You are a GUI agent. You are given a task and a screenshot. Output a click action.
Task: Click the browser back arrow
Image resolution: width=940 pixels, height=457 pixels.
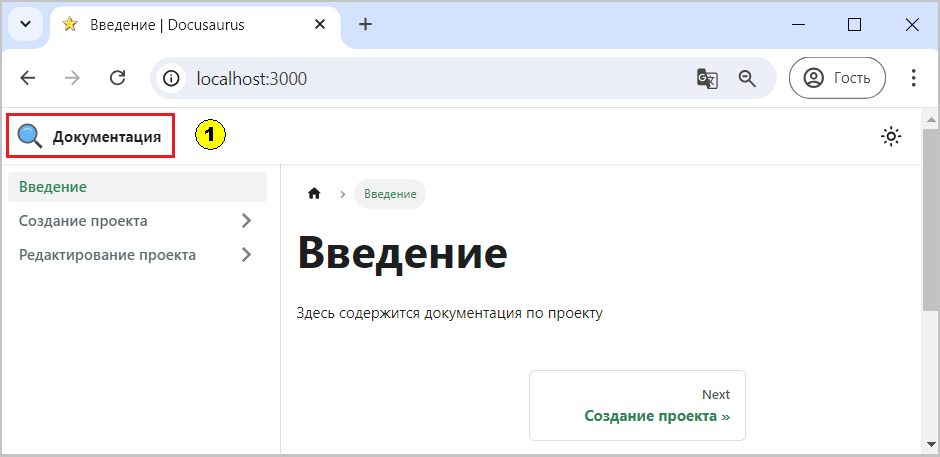[x=28, y=78]
